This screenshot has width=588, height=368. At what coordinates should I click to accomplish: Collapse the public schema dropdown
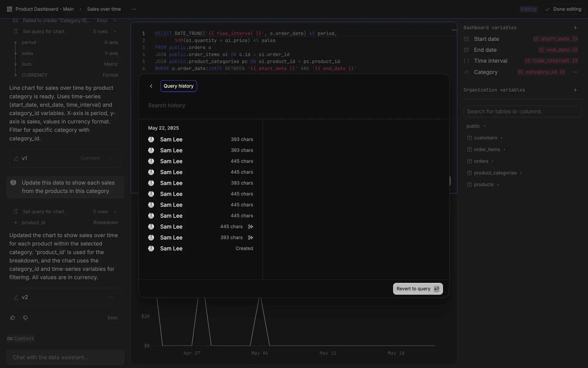[484, 126]
